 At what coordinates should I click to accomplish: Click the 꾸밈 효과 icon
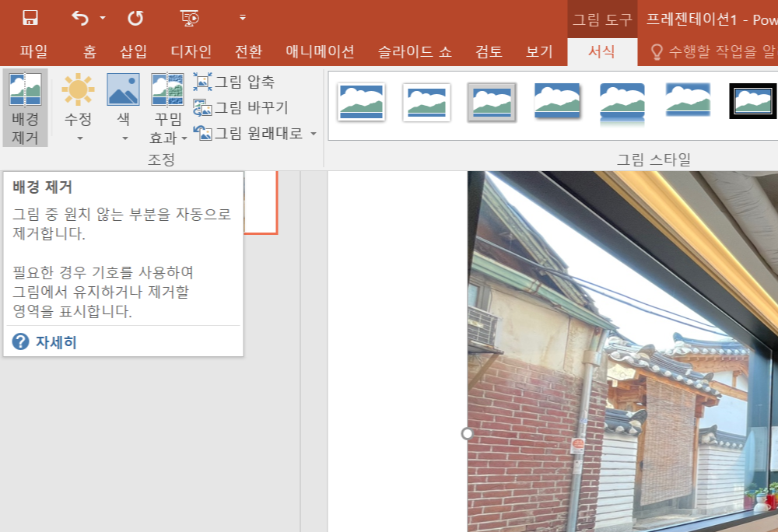click(x=168, y=89)
